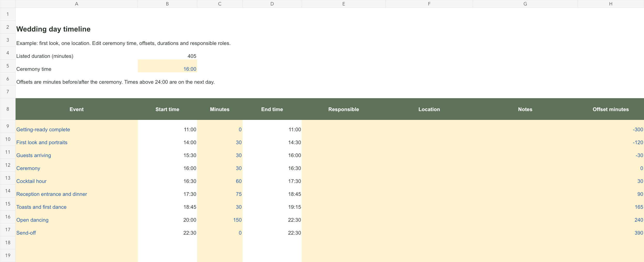Select the 'Send-off' event cell
This screenshot has width=644, height=262.
click(77, 230)
